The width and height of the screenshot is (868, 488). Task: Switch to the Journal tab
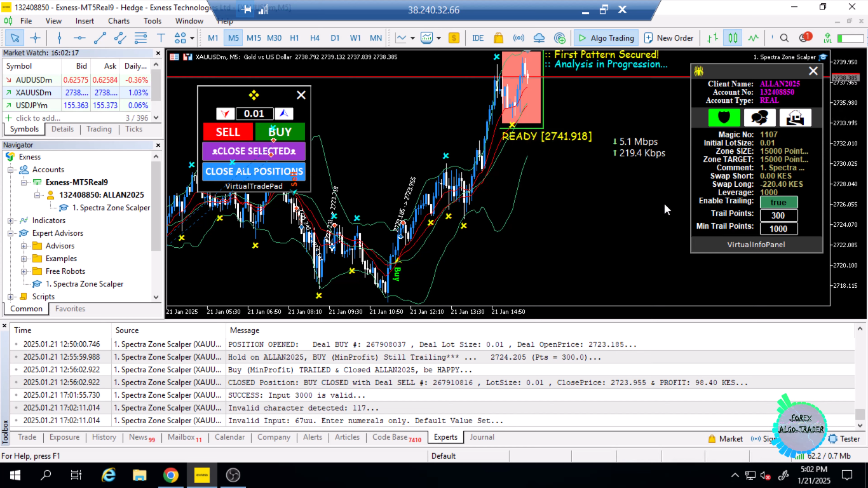[x=482, y=437]
